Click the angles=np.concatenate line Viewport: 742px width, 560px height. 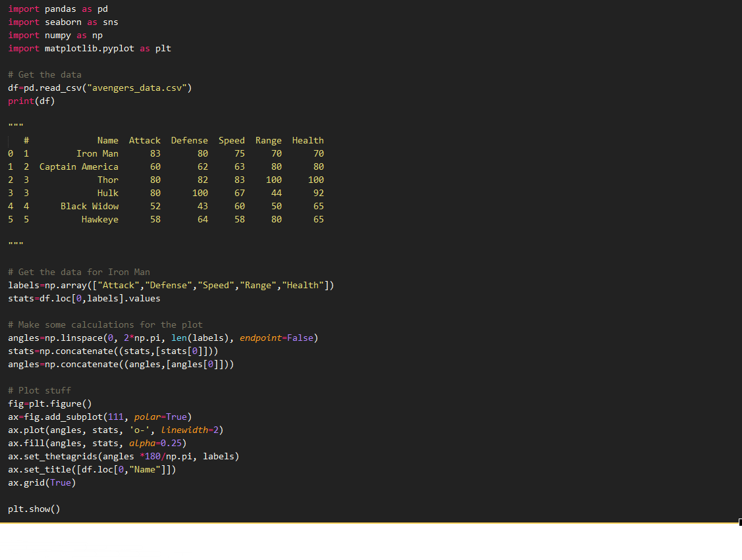pyautogui.click(x=121, y=365)
